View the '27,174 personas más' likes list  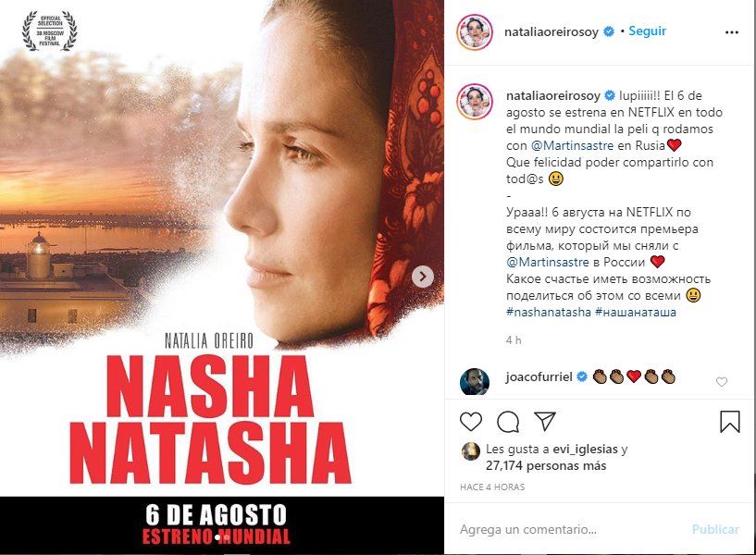[x=546, y=466]
